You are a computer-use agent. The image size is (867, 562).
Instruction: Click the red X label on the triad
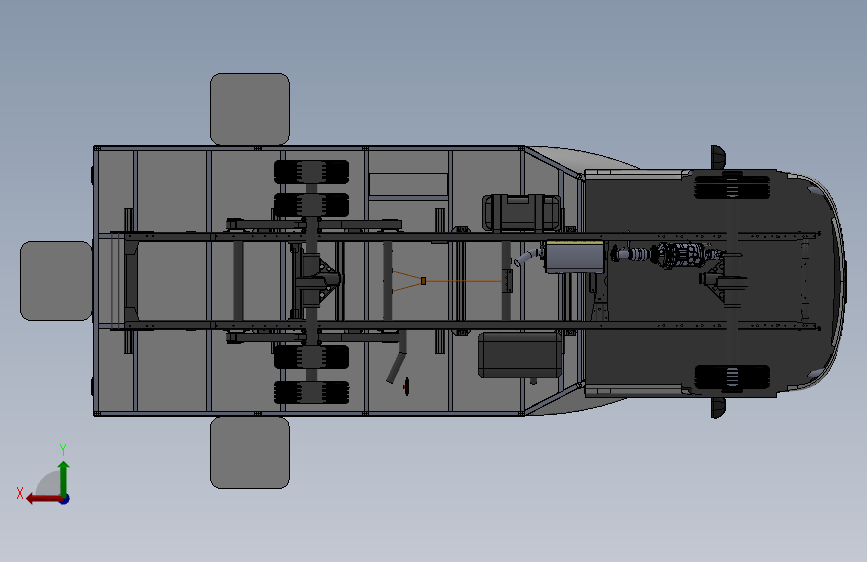(x=20, y=493)
